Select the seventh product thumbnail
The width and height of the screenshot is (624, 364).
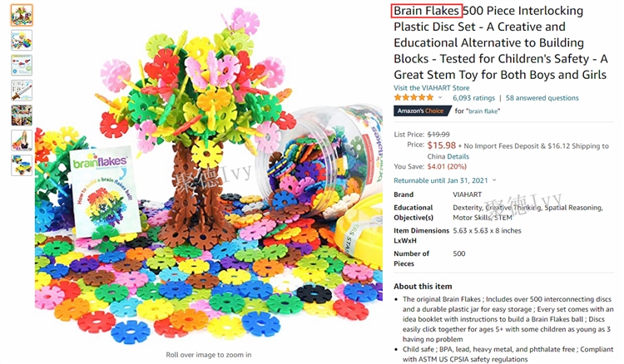click(22, 165)
